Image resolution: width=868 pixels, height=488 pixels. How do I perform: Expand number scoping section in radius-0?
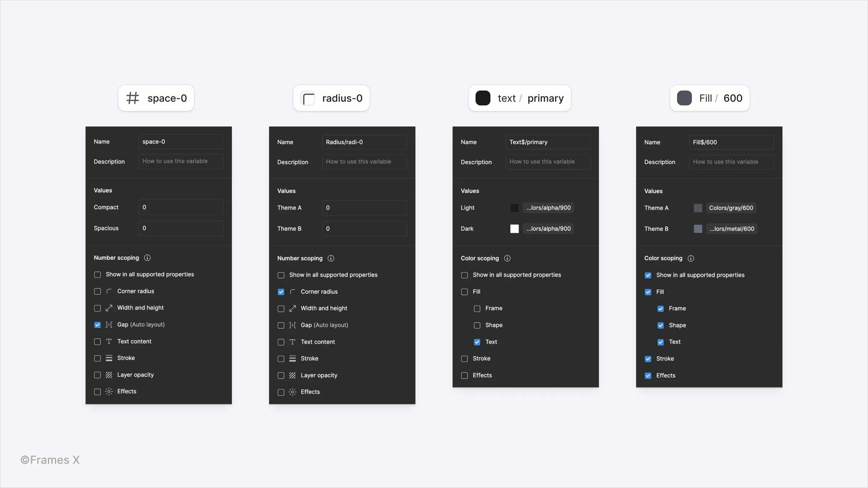pos(331,258)
